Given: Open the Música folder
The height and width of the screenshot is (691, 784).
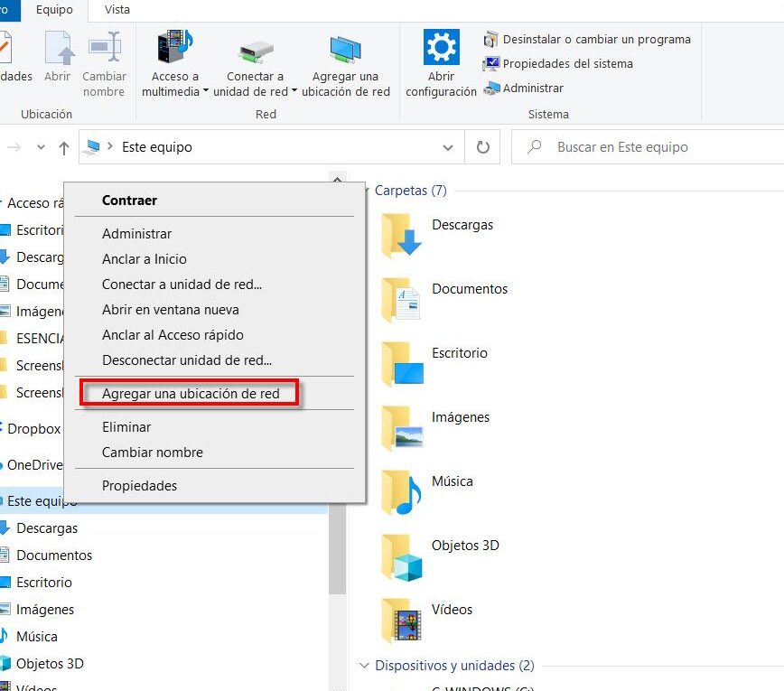Looking at the screenshot, I should pos(453,481).
